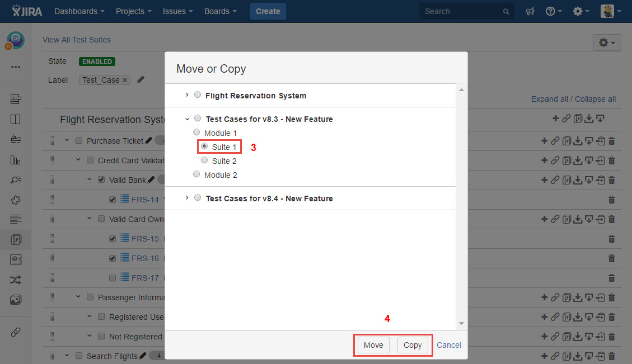Open the shuffle arrows icon in sidebar

pos(16,280)
